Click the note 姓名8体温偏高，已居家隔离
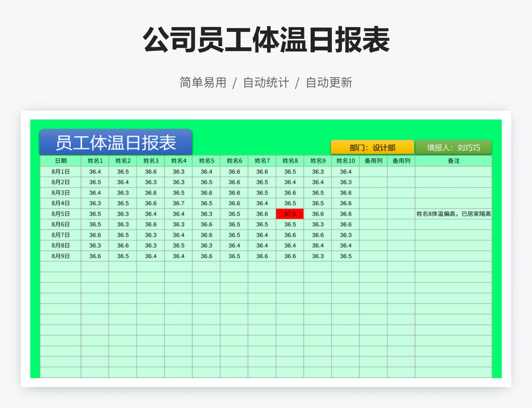 453,214
